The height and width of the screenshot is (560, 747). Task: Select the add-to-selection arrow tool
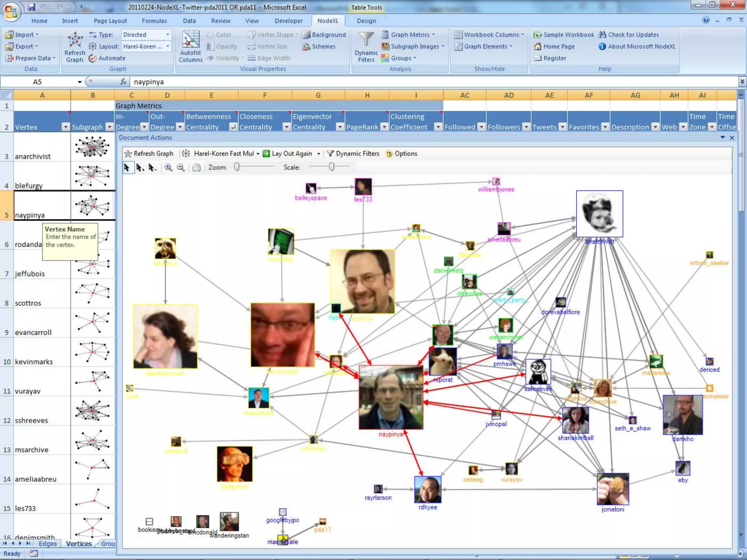point(140,167)
